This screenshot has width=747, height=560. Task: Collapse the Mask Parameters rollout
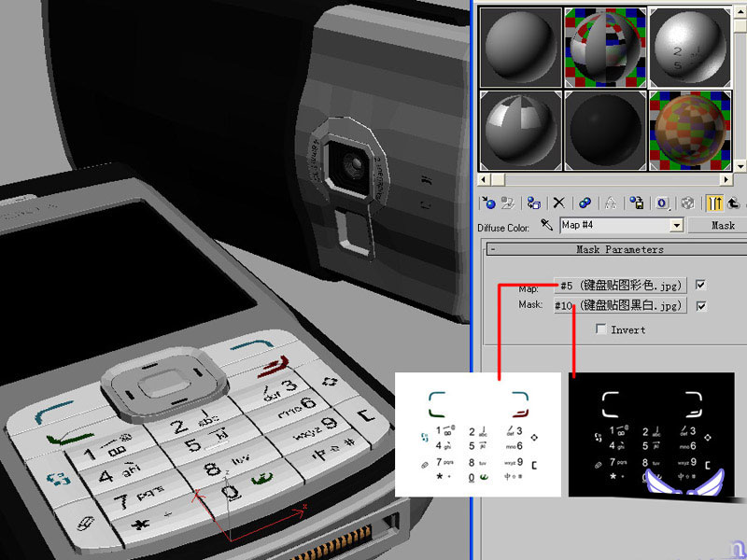coord(491,249)
